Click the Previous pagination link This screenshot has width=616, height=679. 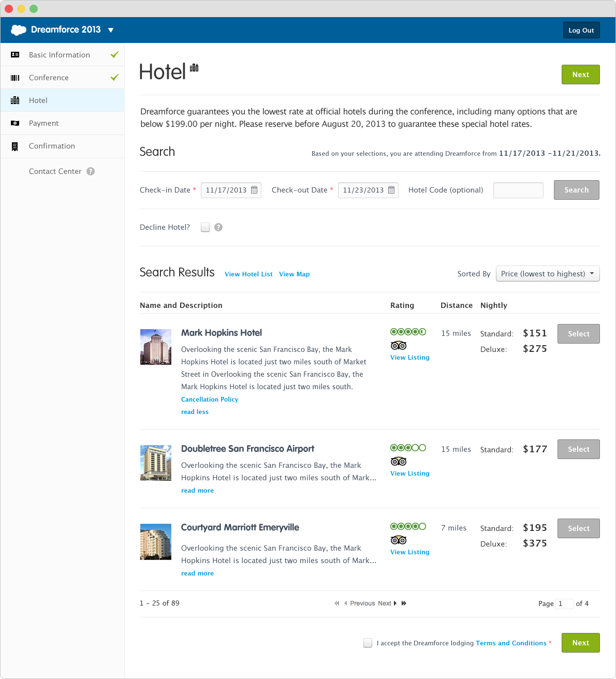(362, 603)
